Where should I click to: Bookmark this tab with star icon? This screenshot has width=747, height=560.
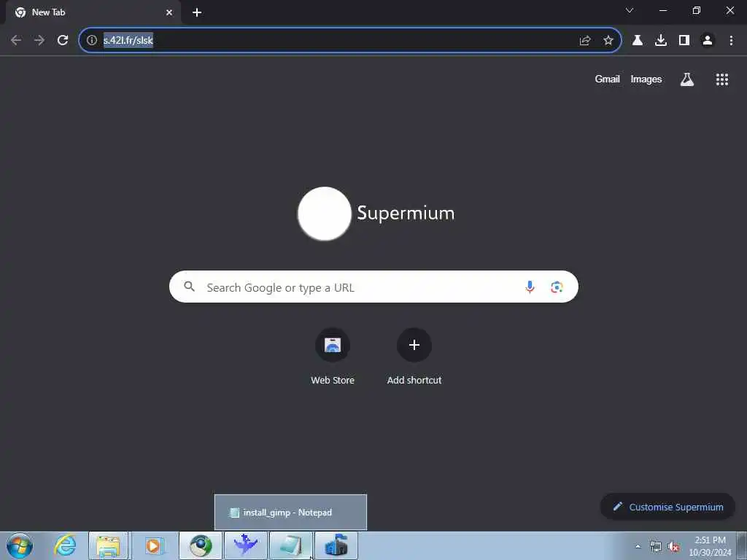pyautogui.click(x=608, y=41)
